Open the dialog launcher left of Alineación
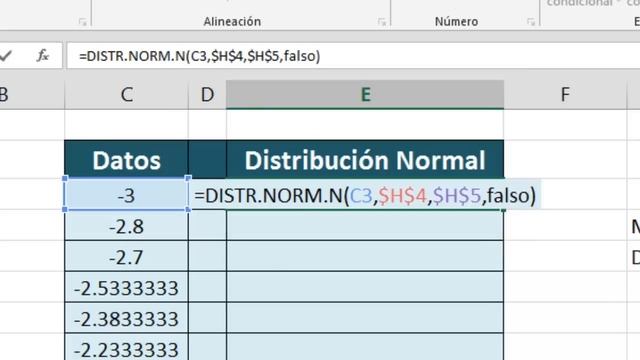Screen dimensions: 640x360 pyautogui.click(x=82, y=22)
